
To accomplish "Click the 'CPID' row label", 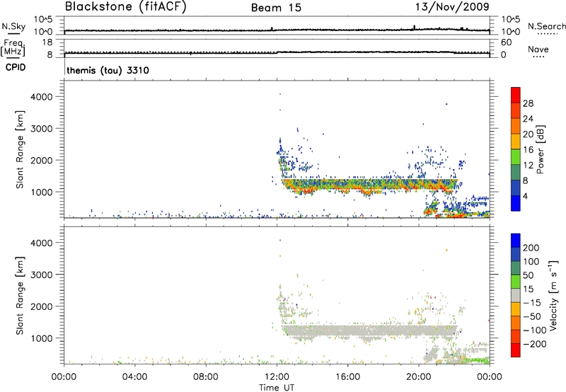I will [x=16, y=67].
